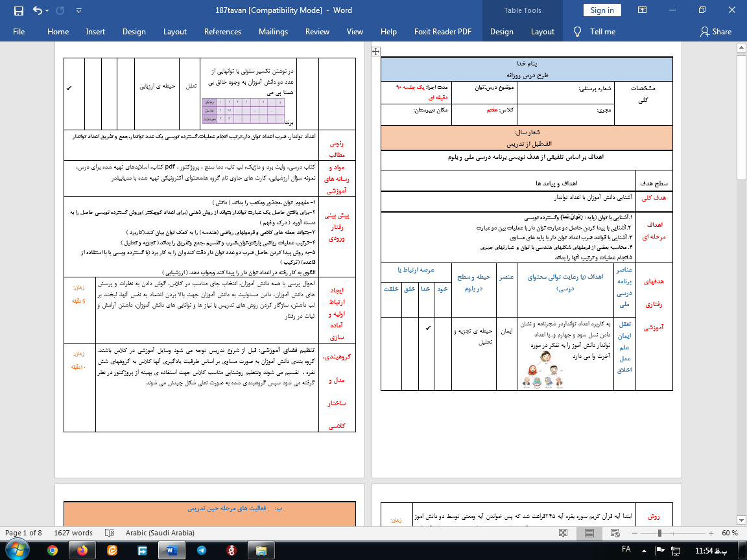Click the 'طرح درس روزانه' title cell
The image size is (747, 560).
(527, 75)
